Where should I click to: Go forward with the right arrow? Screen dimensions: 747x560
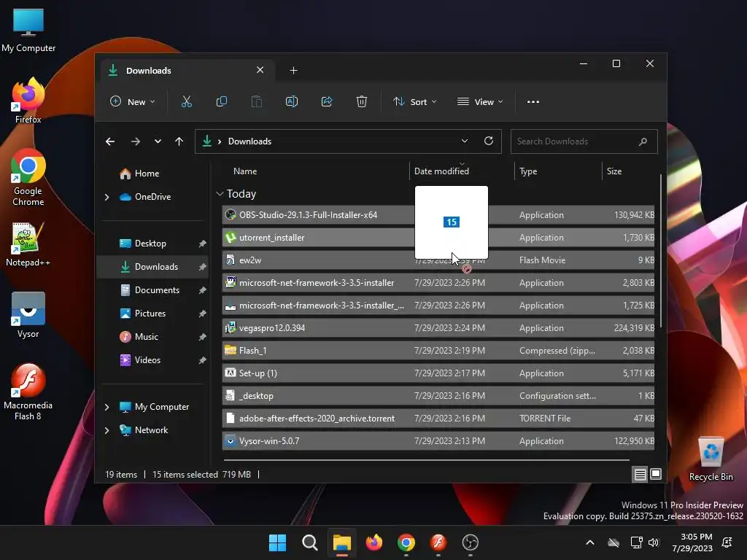(135, 141)
